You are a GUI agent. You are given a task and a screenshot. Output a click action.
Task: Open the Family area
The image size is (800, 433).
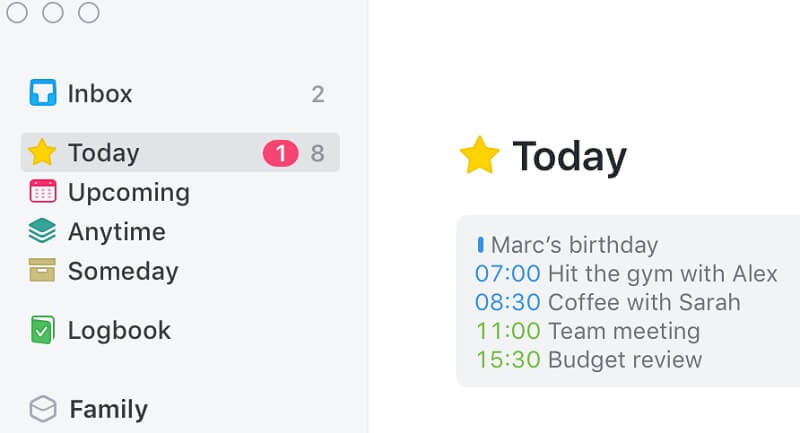108,409
